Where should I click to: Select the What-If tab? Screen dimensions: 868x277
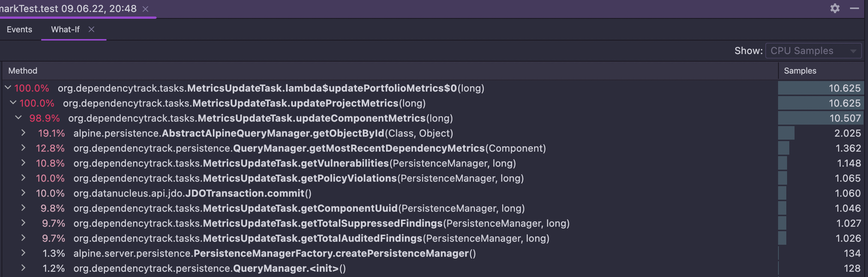65,29
